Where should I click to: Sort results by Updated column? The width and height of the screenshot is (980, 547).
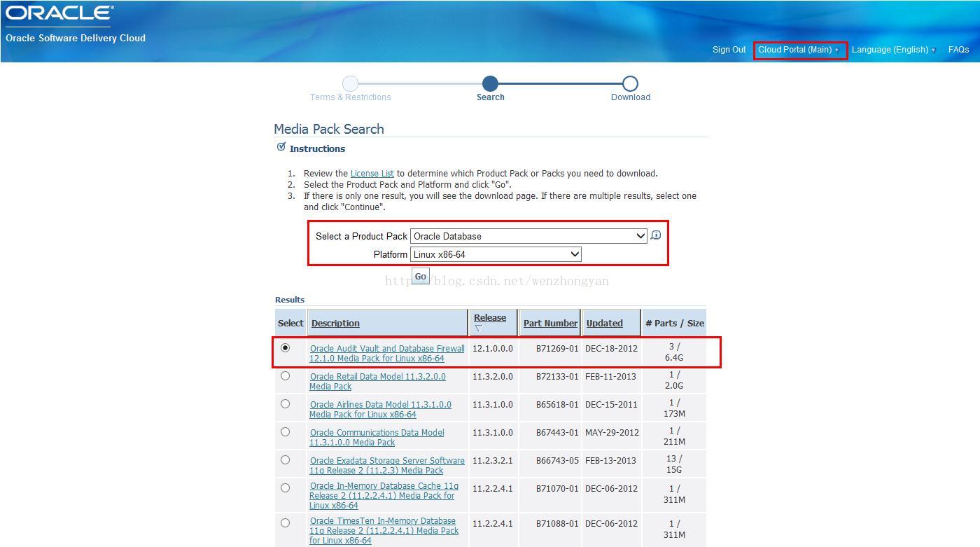pos(605,323)
